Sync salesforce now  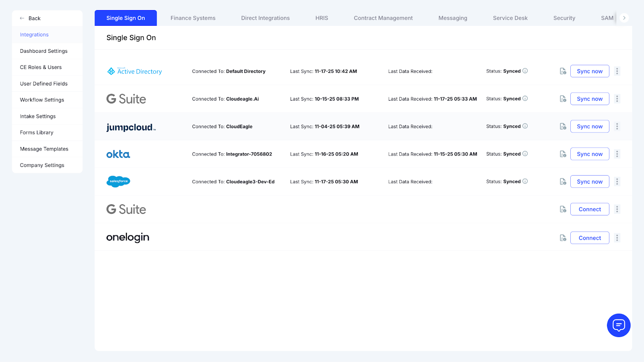(590, 182)
